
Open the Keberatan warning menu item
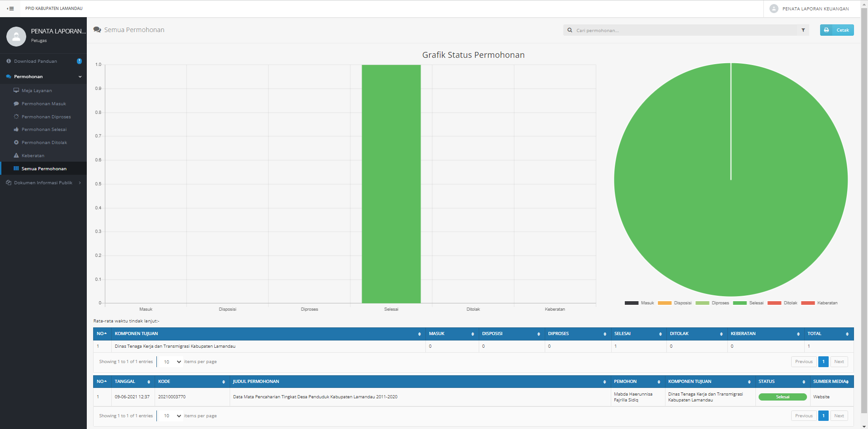coord(33,156)
